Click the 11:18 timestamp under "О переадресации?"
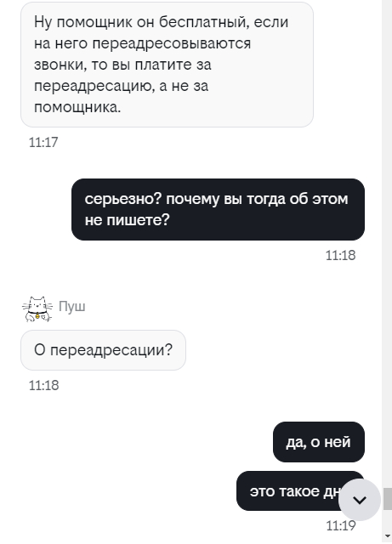Image resolution: width=392 pixels, height=544 pixels. tap(43, 385)
